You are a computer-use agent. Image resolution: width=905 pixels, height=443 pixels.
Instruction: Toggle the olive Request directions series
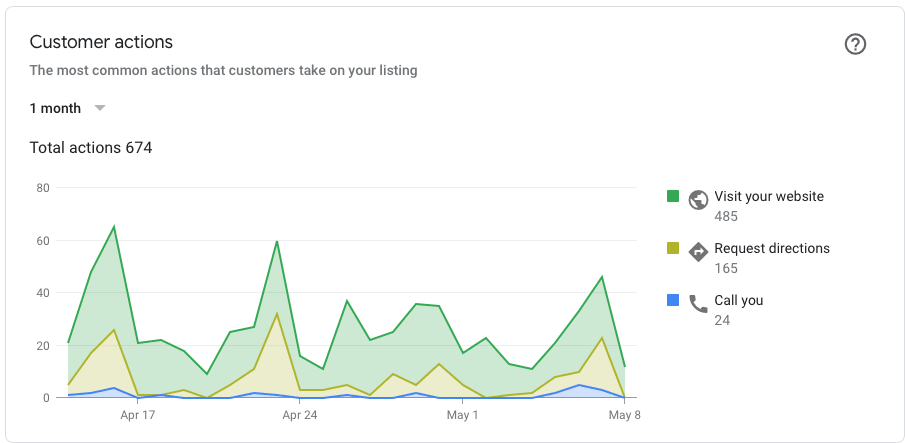click(x=673, y=248)
